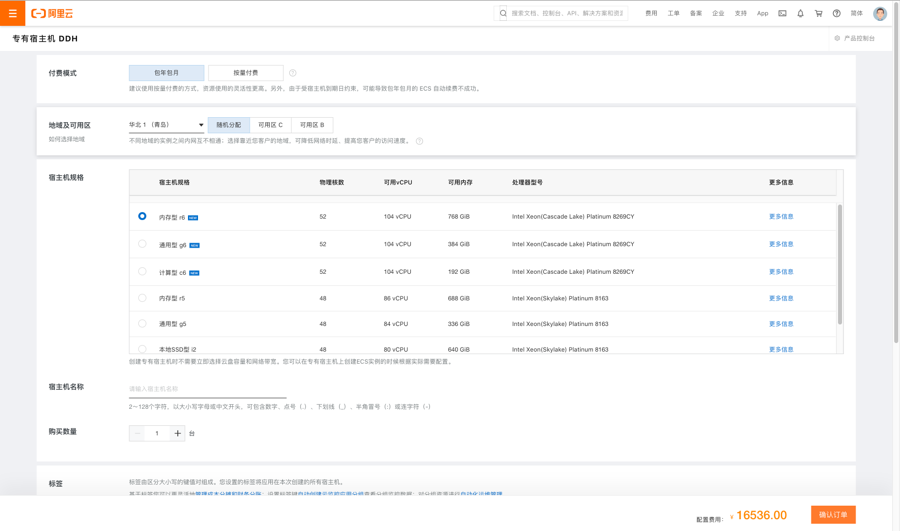Select 可用区 B zone option
This screenshot has width=900, height=531.
(x=312, y=125)
